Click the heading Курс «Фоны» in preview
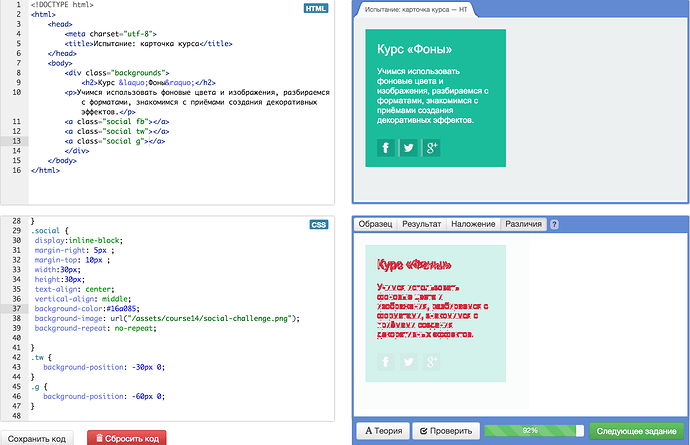 [x=414, y=49]
